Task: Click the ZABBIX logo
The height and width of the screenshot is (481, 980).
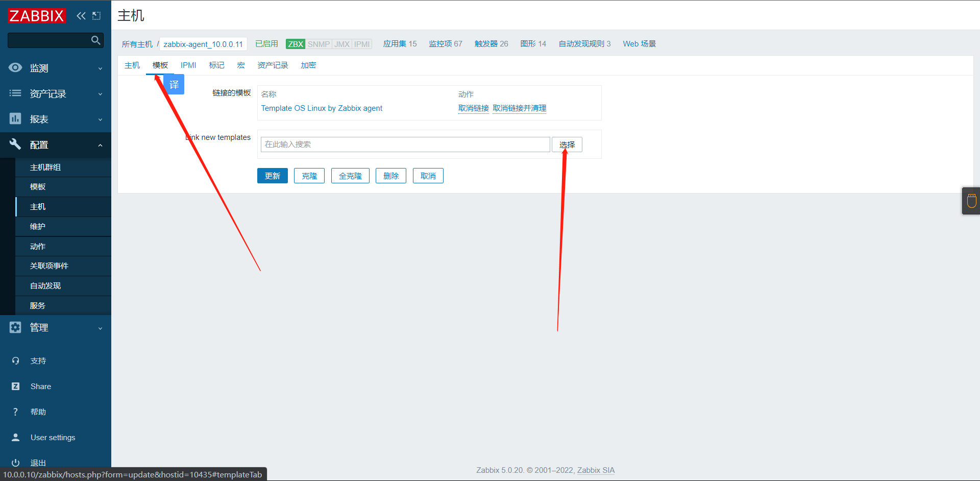Action: click(37, 16)
